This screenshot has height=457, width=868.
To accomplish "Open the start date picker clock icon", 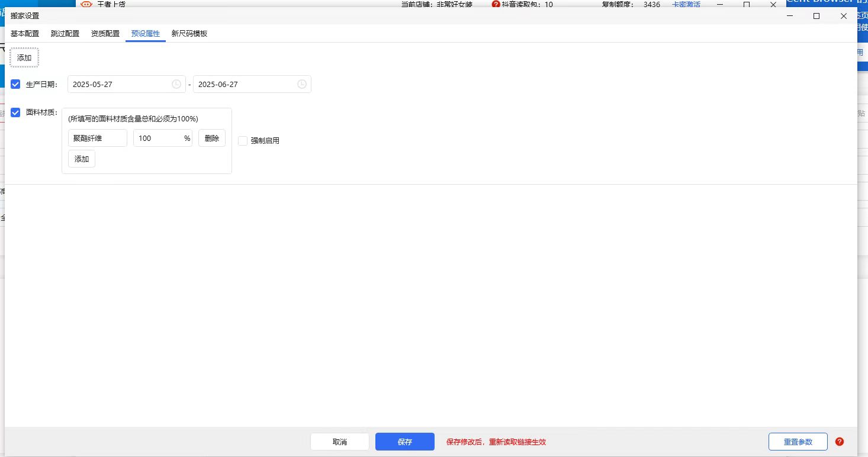I will [176, 85].
